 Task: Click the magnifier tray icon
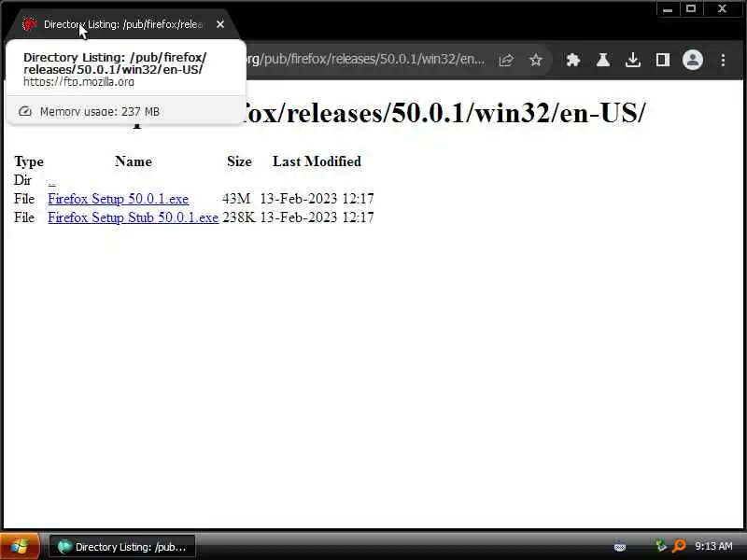(x=679, y=546)
